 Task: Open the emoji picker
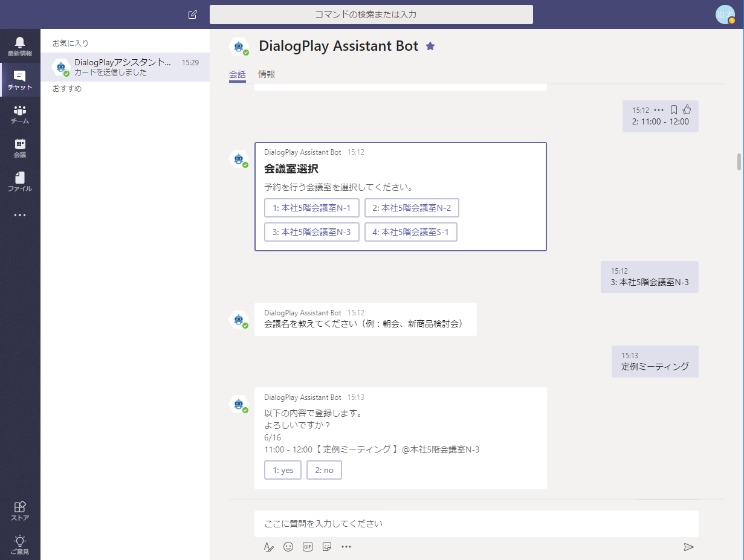pos(288,547)
